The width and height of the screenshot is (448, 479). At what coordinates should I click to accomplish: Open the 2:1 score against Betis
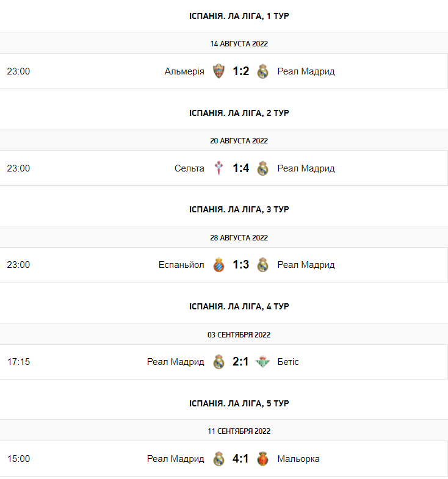tap(240, 362)
